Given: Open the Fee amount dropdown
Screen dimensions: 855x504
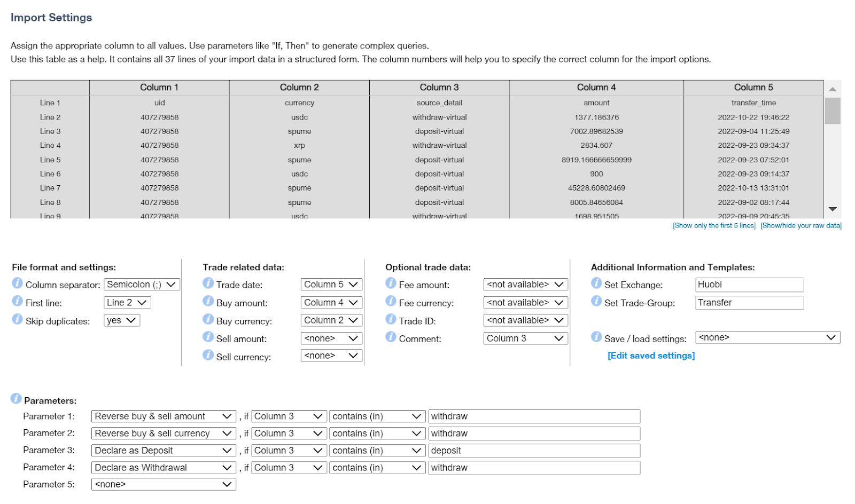Looking at the screenshot, I should tap(526, 285).
